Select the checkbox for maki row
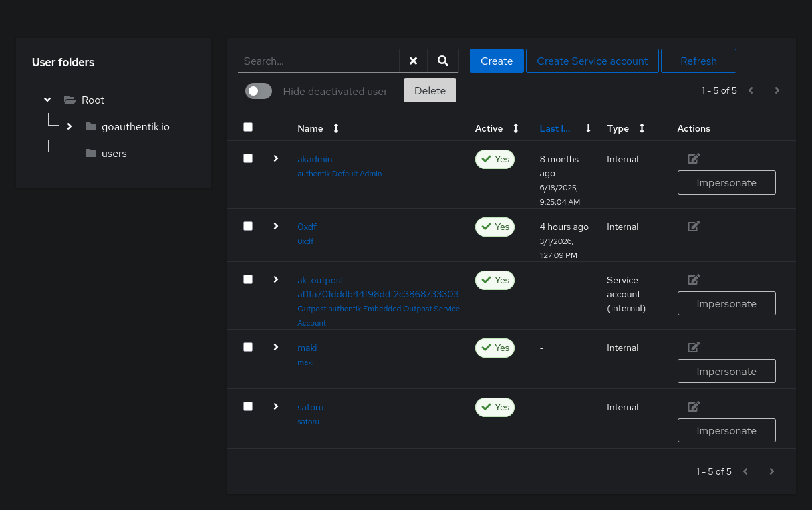The width and height of the screenshot is (812, 510). tap(248, 347)
